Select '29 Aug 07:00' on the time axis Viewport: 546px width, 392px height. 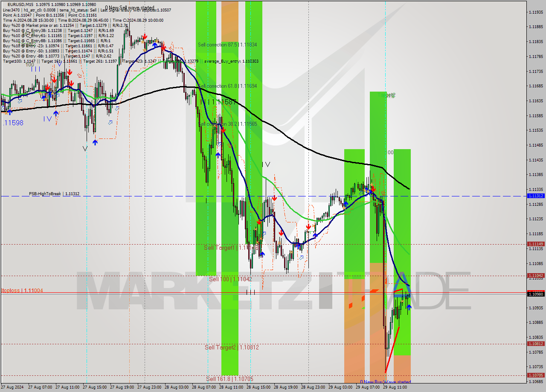coord(368,387)
